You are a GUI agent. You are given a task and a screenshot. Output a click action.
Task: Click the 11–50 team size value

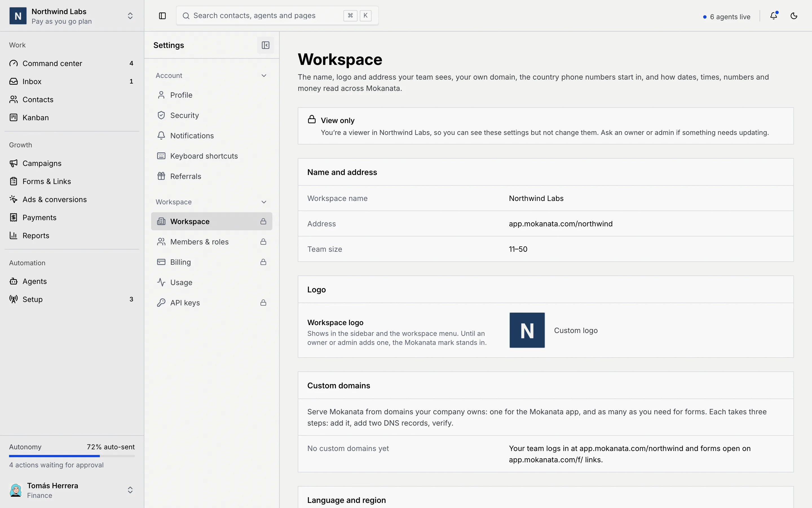coord(518,249)
